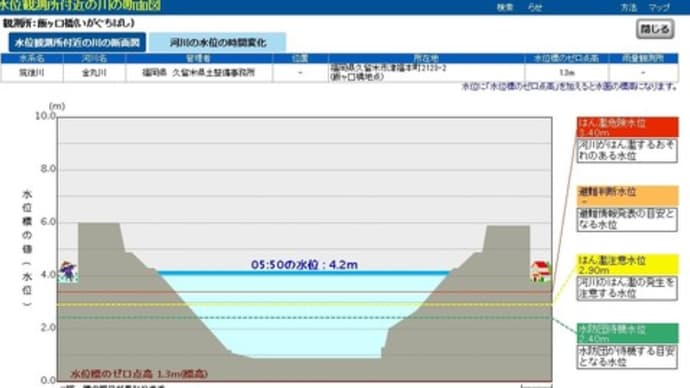This screenshot has width=690, height=388.
Task: Click the yellow はん濫注意水位 2.90m swatch
Action: (x=627, y=264)
